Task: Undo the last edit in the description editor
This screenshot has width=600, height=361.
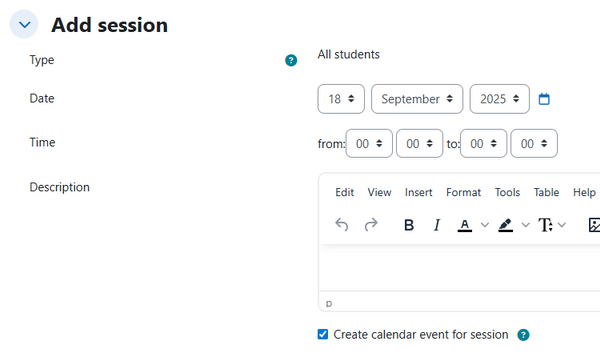Action: pos(341,225)
